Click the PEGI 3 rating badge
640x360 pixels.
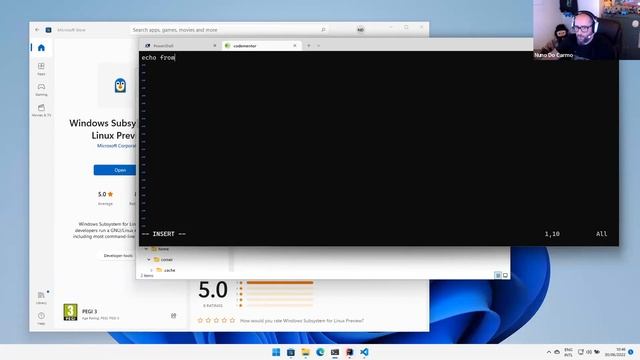click(x=70, y=312)
